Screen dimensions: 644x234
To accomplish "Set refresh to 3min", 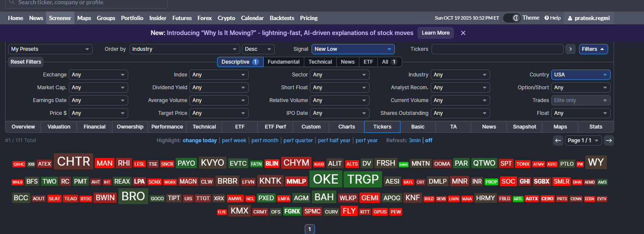I will click(415, 140).
